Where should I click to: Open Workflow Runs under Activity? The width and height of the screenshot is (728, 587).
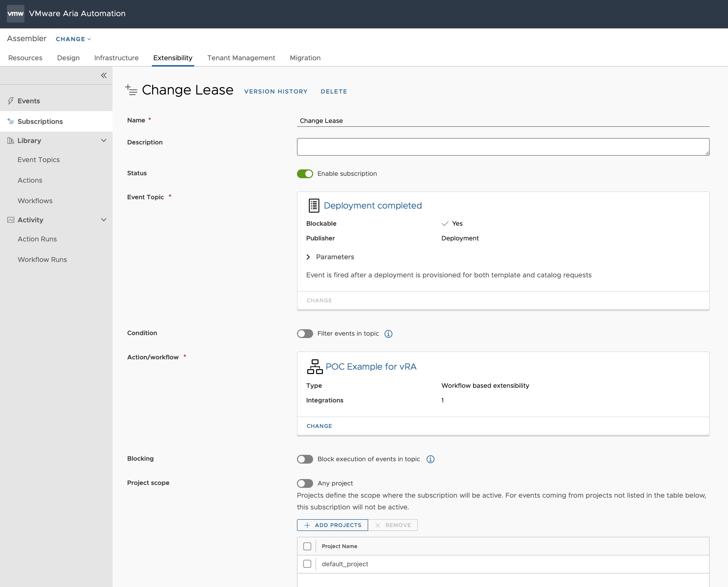tap(42, 260)
